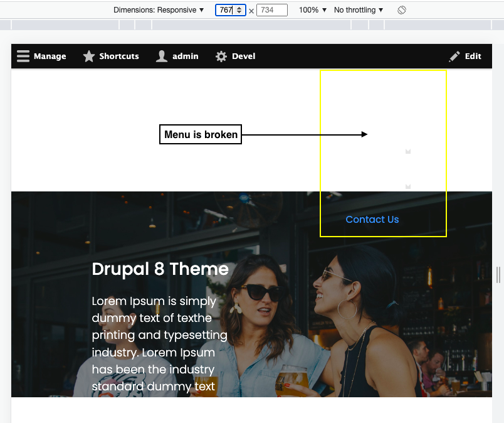Open the No throttling dropdown

click(358, 9)
